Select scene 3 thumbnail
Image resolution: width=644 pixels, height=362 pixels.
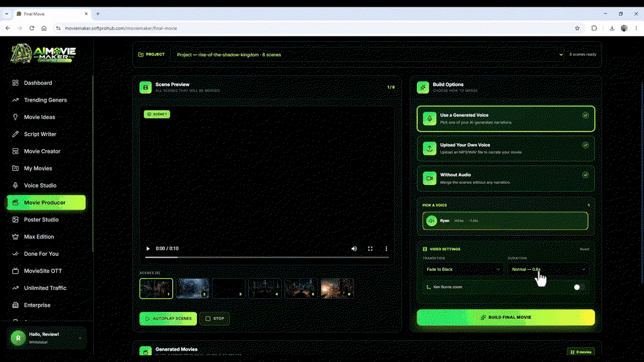(228, 288)
